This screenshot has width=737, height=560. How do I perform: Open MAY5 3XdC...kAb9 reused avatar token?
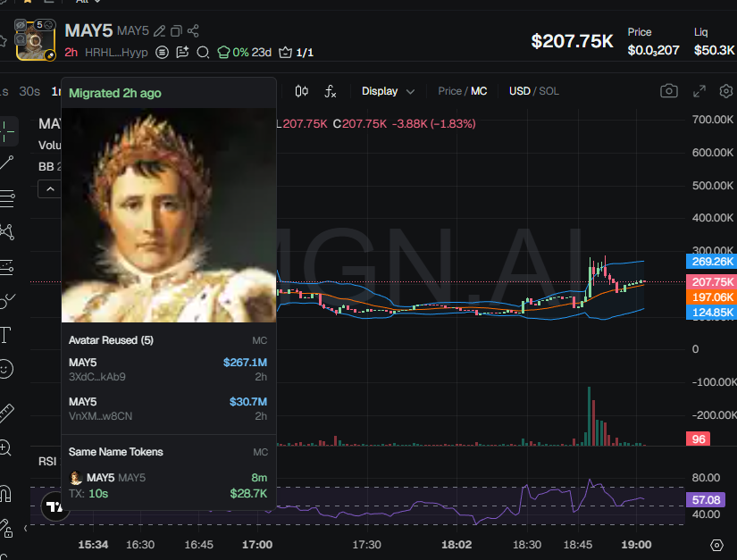coord(168,369)
